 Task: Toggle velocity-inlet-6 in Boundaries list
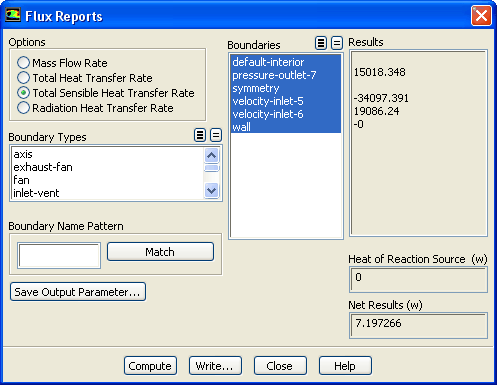coord(286,114)
